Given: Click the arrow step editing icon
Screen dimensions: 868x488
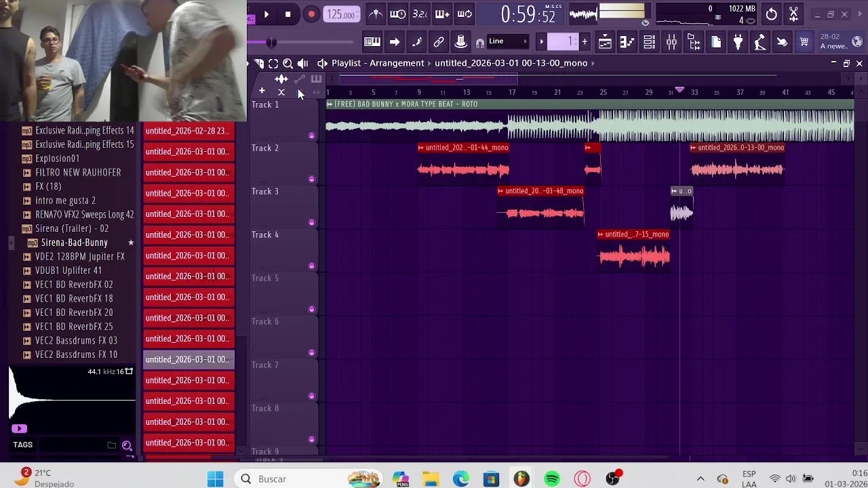Looking at the screenshot, I should coord(394,42).
